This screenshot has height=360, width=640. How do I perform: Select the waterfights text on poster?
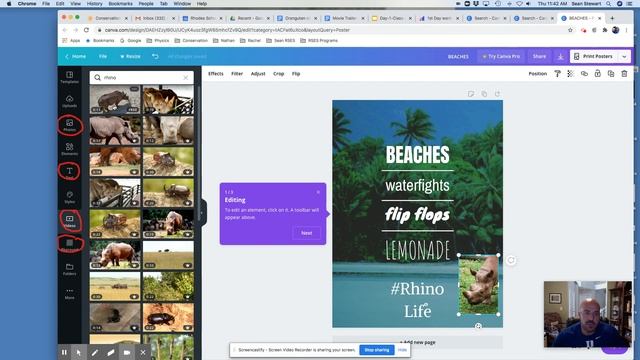[x=417, y=185]
